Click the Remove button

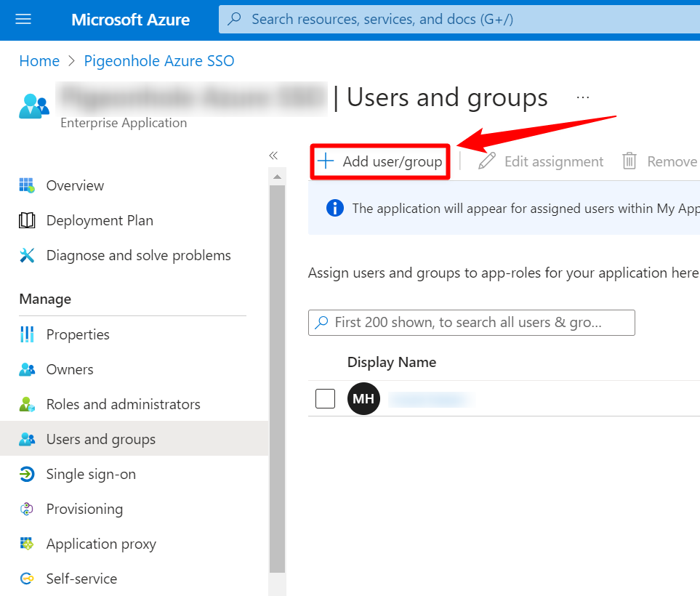(x=660, y=161)
